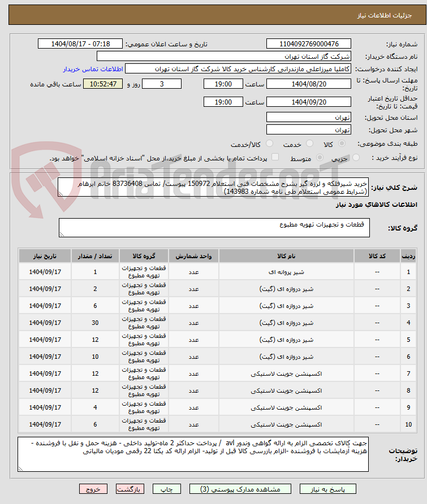Select the کالا/خدمت radio button
The width and height of the screenshot is (427, 504).
coord(270,144)
